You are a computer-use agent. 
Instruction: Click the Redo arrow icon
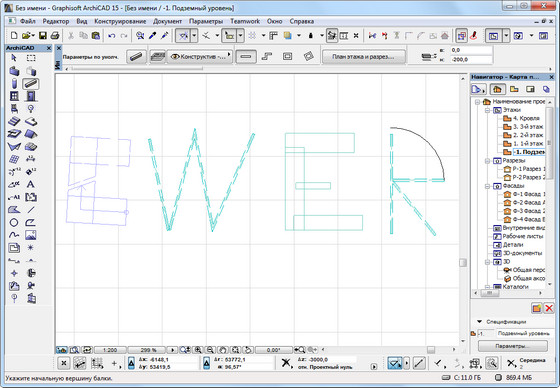coord(124,36)
